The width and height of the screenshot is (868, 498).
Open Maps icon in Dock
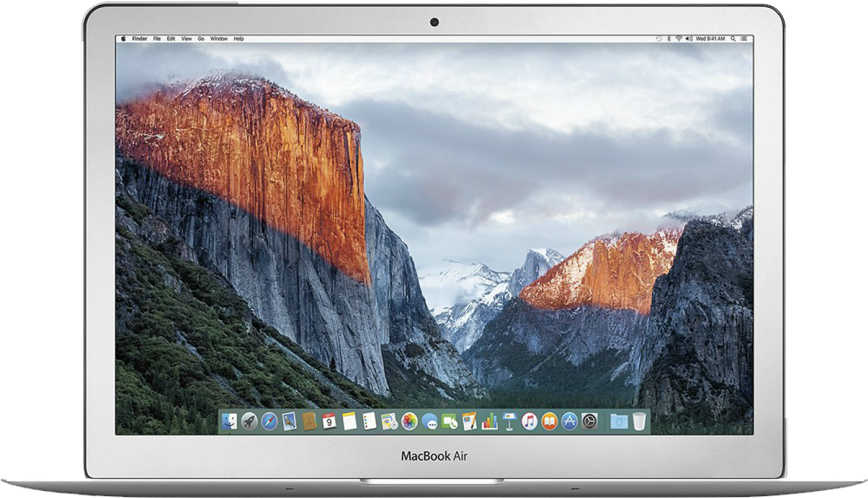pyautogui.click(x=389, y=421)
